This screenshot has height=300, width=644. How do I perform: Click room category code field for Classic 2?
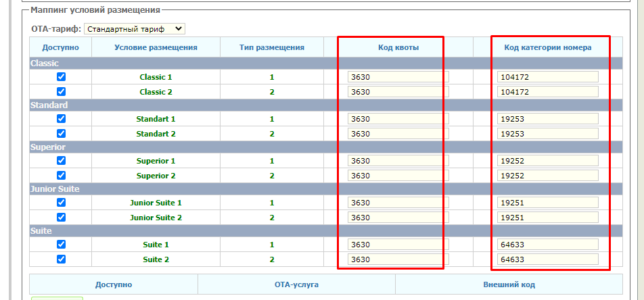click(x=547, y=92)
